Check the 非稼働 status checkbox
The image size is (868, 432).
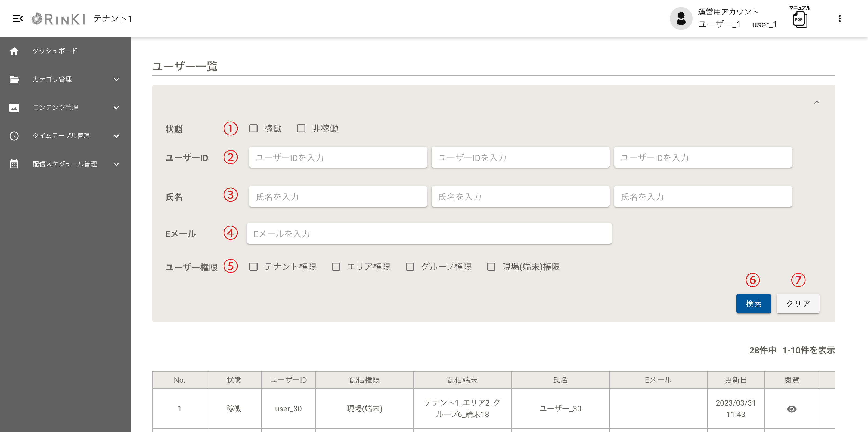tap(301, 128)
